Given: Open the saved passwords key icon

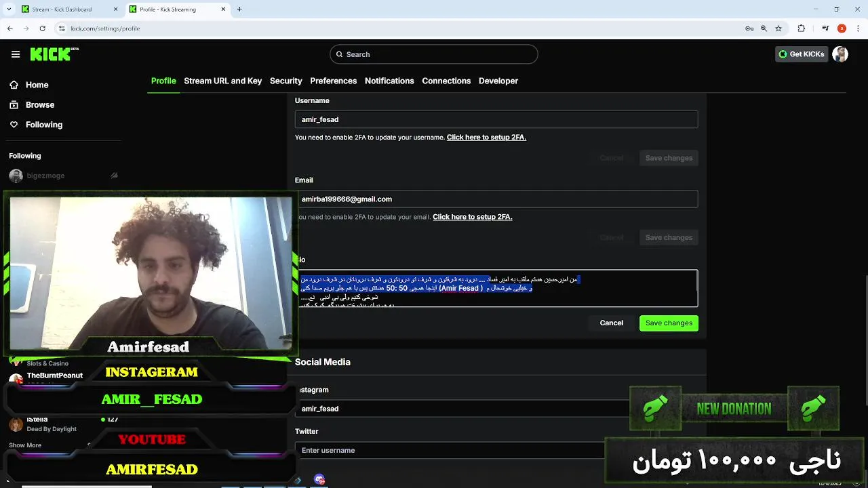Looking at the screenshot, I should click(749, 28).
